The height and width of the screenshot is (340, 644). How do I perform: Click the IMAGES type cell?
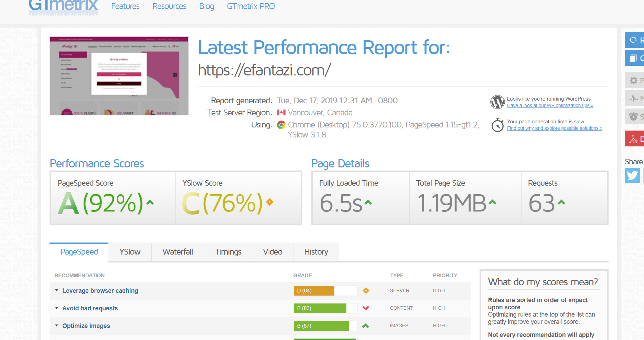tap(399, 326)
